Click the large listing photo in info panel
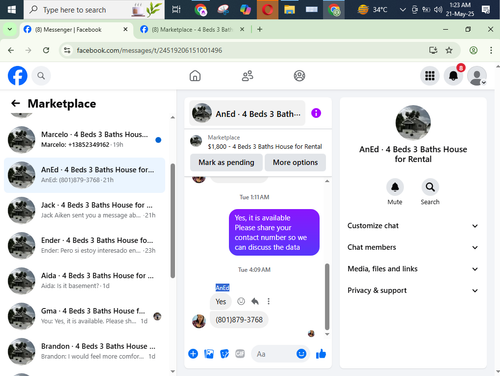This screenshot has width=500, height=376. coord(413,122)
